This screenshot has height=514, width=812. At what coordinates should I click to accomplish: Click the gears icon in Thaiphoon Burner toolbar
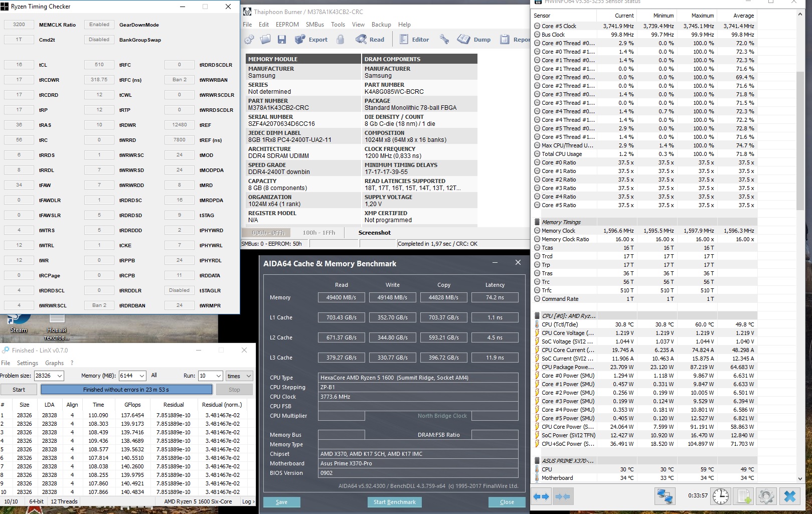[x=249, y=40]
